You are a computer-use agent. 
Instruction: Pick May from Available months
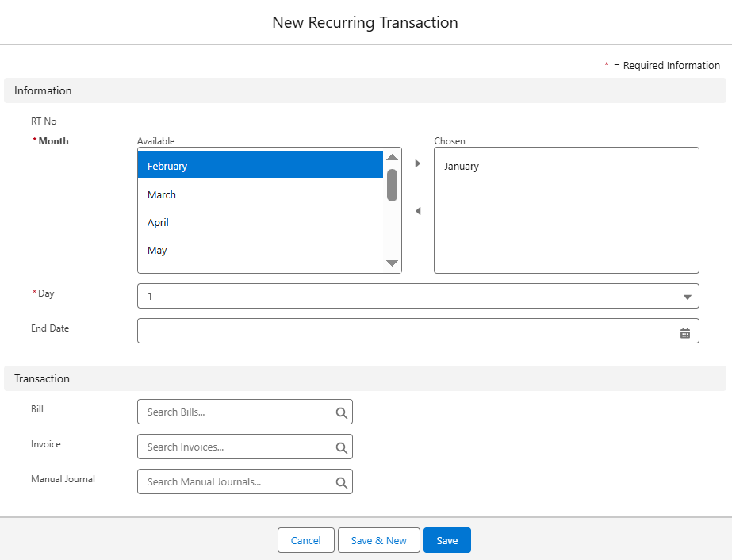260,250
